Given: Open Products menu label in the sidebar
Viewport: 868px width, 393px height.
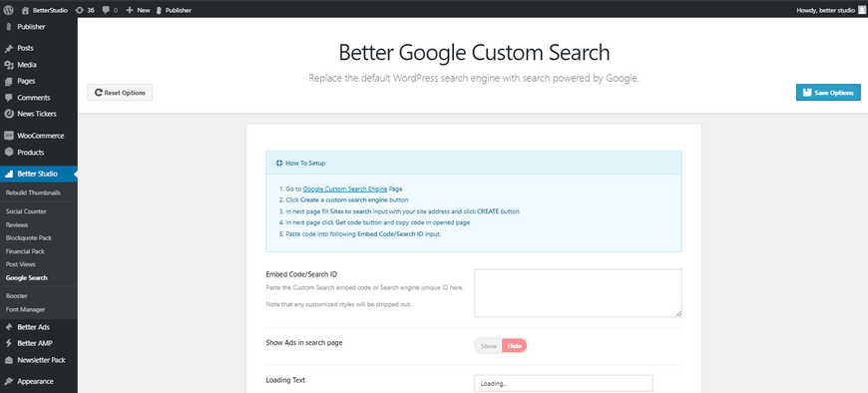Looking at the screenshot, I should [x=31, y=153].
